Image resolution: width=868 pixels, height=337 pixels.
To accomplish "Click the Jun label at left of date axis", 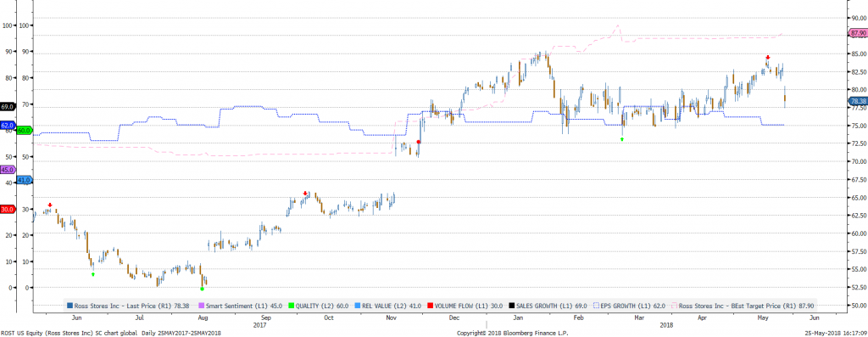I will 77,318.
